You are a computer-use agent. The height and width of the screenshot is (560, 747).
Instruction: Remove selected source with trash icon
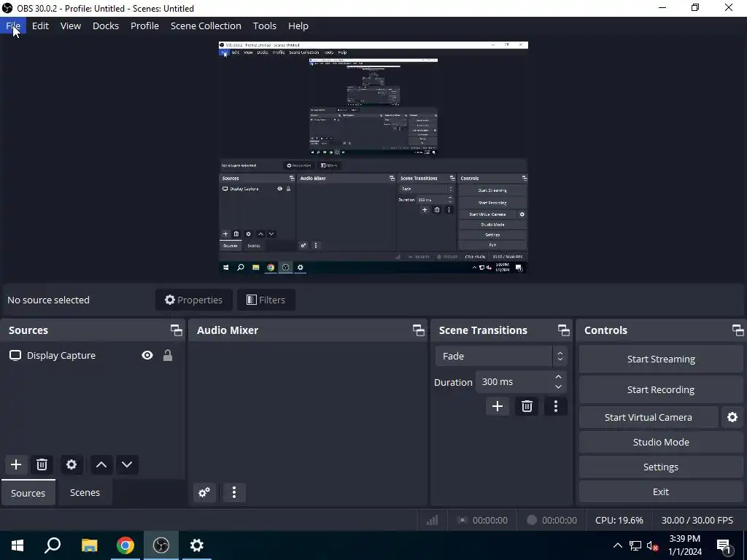(42, 464)
